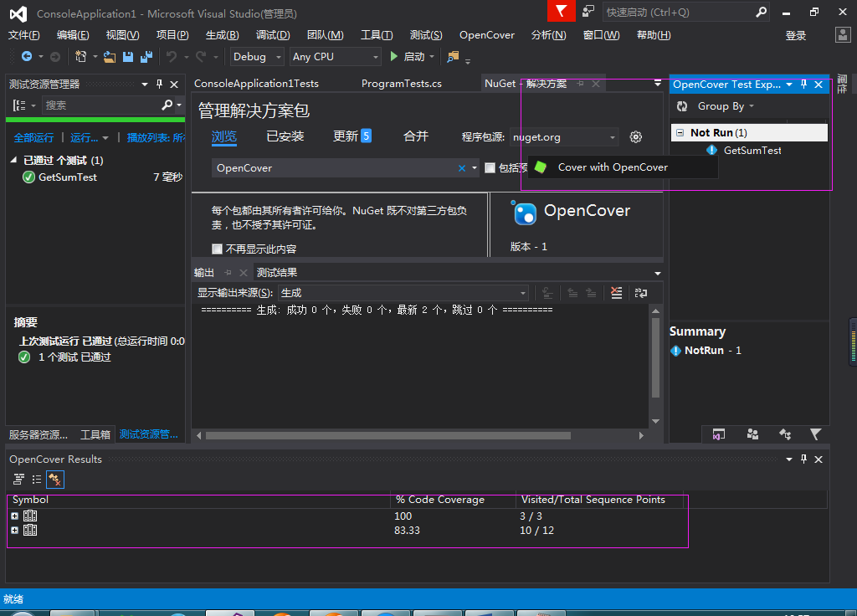This screenshot has width=857, height=616.
Task: Click the Solution Explorer icon at panel bottom
Action: pos(719,434)
